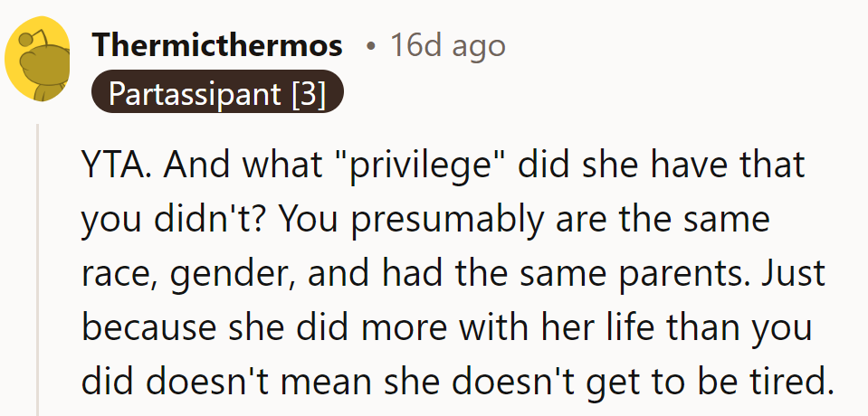This screenshot has width=868, height=416.
Task: Click the bullet dot before timestamp
Action: pyautogui.click(x=370, y=45)
